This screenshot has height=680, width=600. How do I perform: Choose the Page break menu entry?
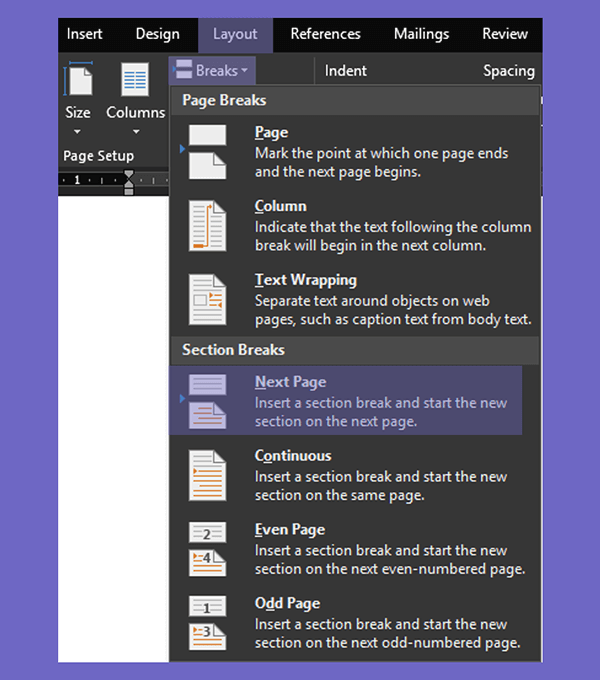point(355,152)
